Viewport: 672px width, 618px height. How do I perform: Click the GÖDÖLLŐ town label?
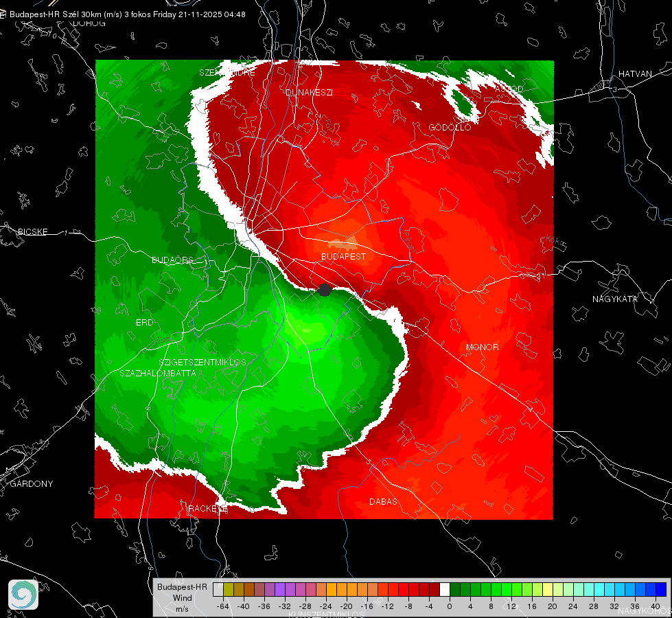click(450, 127)
